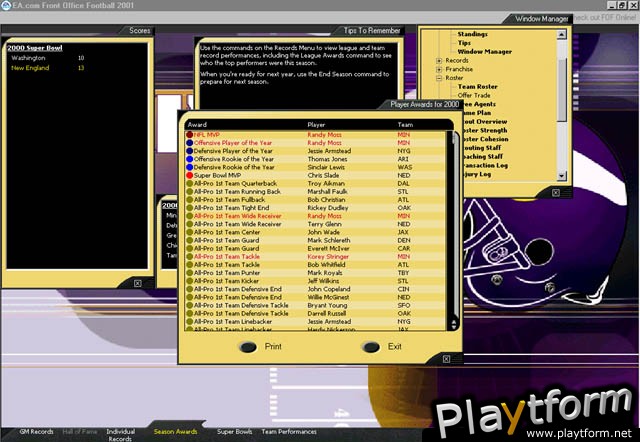Click the EA.com application icon in the title bar

6,5
